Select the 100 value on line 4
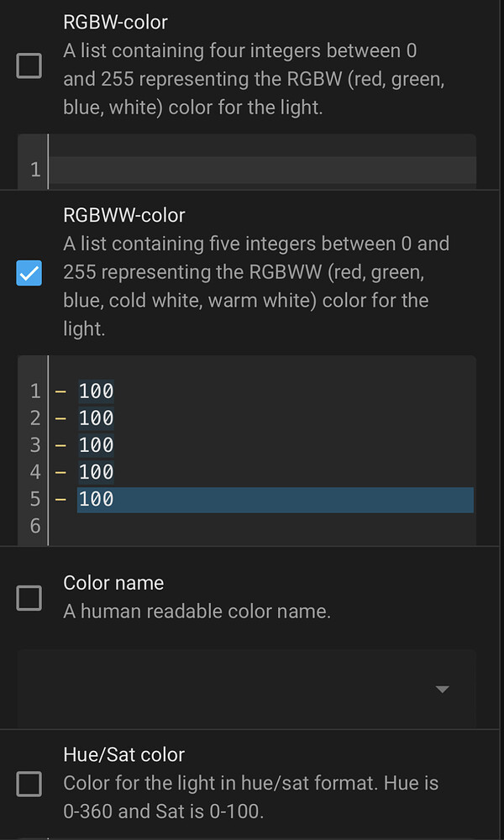The height and width of the screenshot is (840, 504). 95,471
